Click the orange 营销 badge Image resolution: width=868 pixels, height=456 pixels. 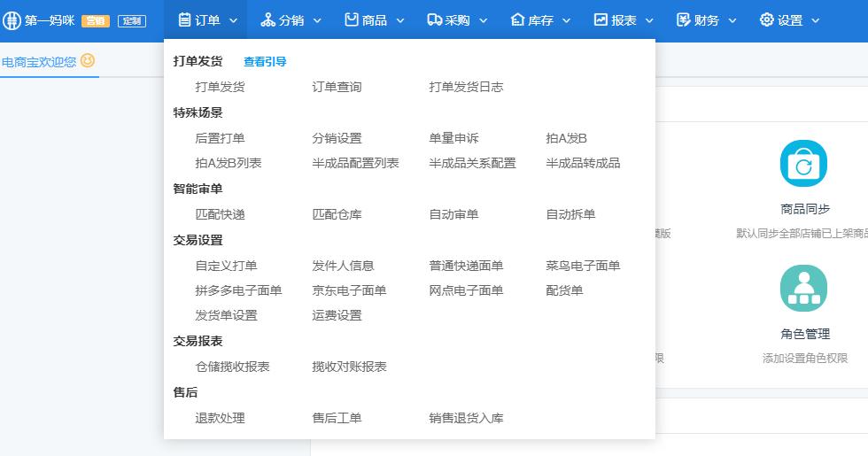[96, 21]
